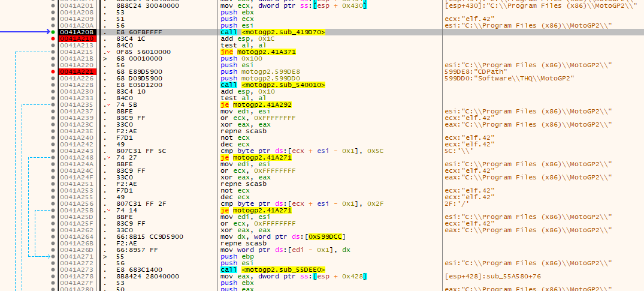The image size is (644, 291).
Task: Toggle breakpoint dot at address 0041A20B
Action: [x=53, y=32]
